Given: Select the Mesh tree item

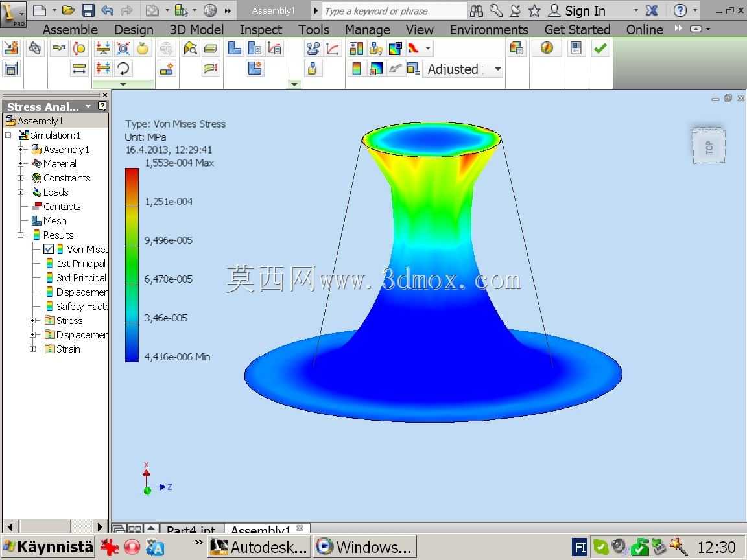Looking at the screenshot, I should click(49, 220).
